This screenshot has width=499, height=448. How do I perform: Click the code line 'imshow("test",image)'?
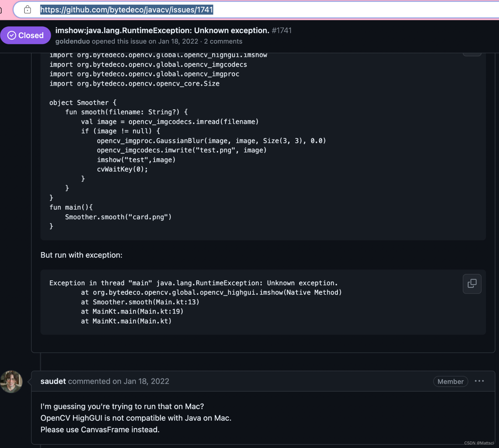136,160
